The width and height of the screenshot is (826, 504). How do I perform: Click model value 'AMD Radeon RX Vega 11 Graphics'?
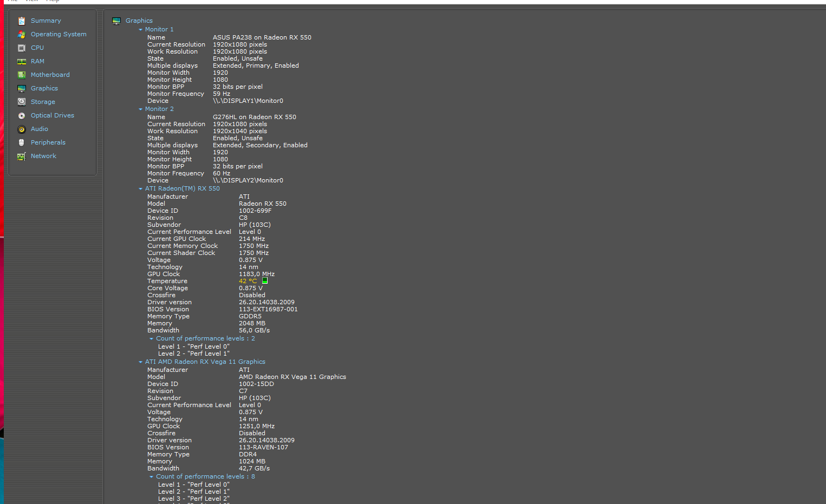tap(292, 377)
